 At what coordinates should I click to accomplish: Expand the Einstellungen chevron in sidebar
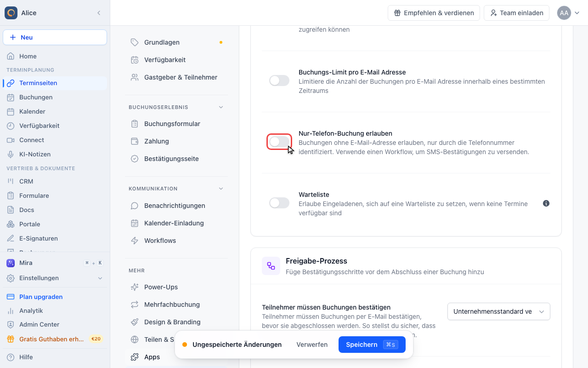100,278
